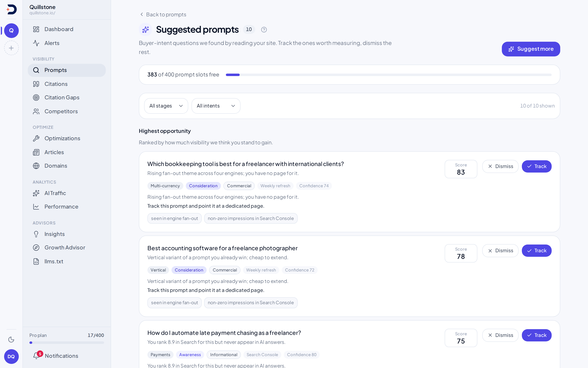Click the Suggest more button
Viewport: 588px width, 368px height.
(x=531, y=49)
